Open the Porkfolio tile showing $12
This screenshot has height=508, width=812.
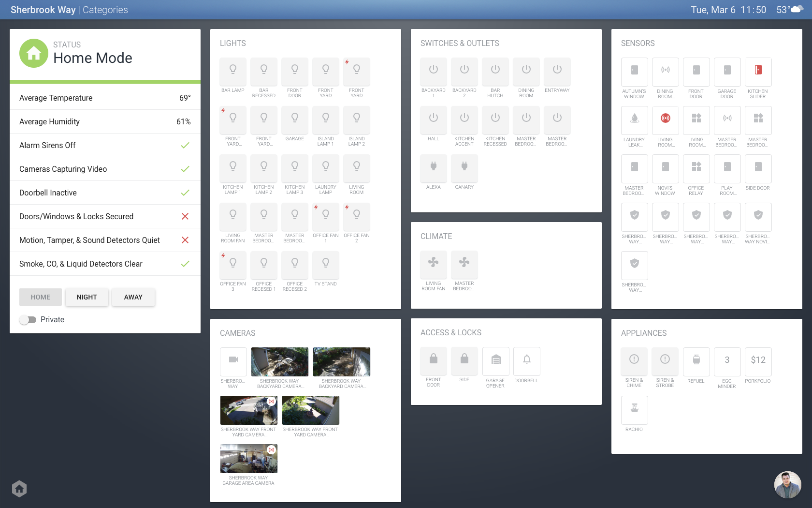coord(758,362)
